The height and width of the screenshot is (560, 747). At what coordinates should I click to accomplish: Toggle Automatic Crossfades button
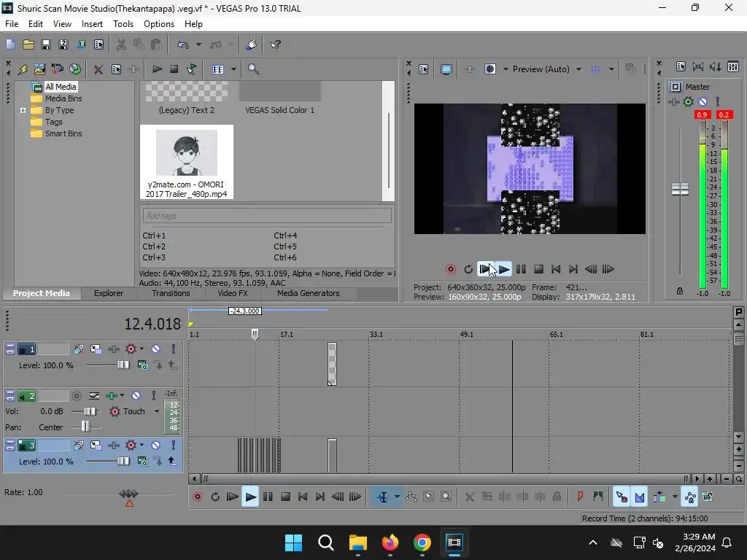tap(639, 497)
